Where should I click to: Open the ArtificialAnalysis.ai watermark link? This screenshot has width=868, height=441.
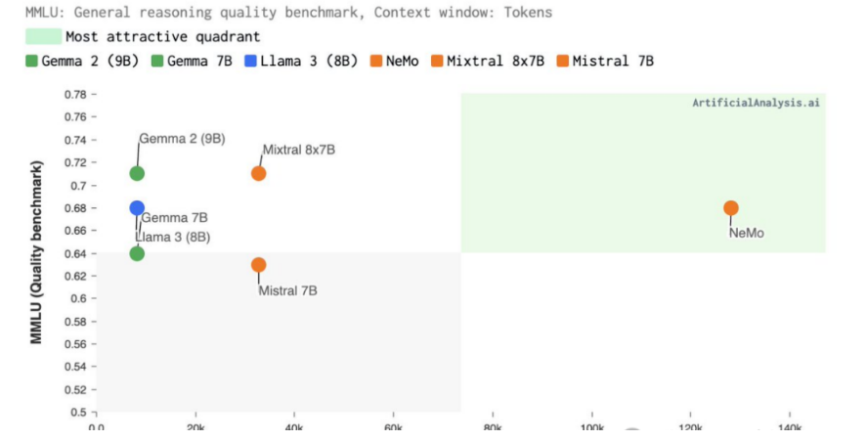click(756, 103)
